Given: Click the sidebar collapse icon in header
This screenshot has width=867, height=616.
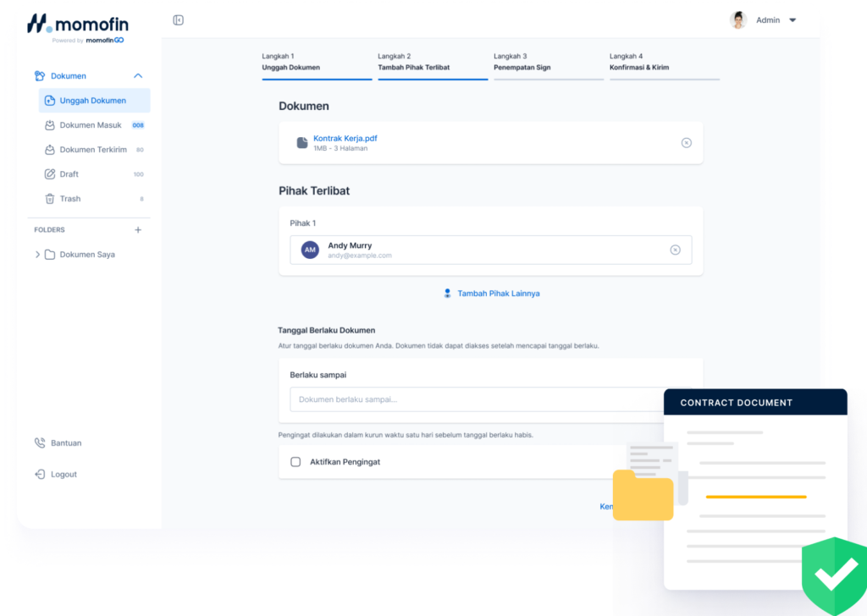Looking at the screenshot, I should [178, 20].
